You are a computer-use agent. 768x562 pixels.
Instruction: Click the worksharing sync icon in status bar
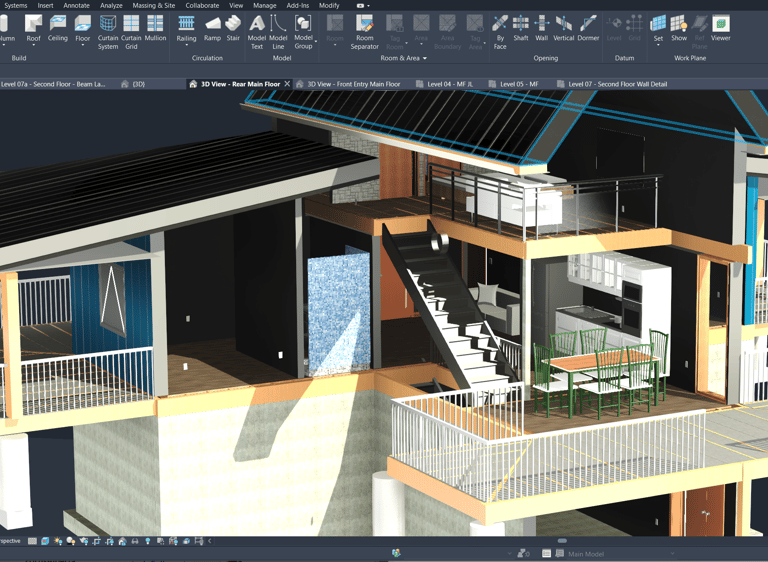[x=396, y=553]
